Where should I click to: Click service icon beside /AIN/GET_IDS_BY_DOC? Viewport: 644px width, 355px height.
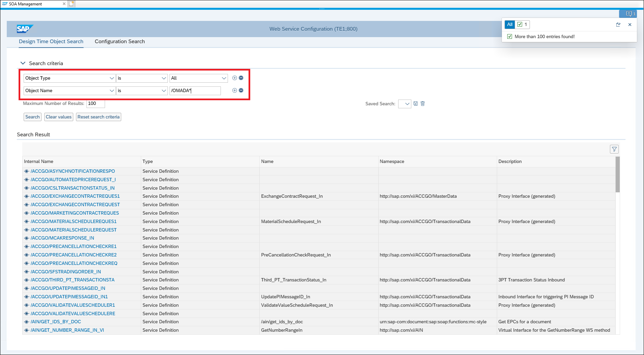(26, 322)
